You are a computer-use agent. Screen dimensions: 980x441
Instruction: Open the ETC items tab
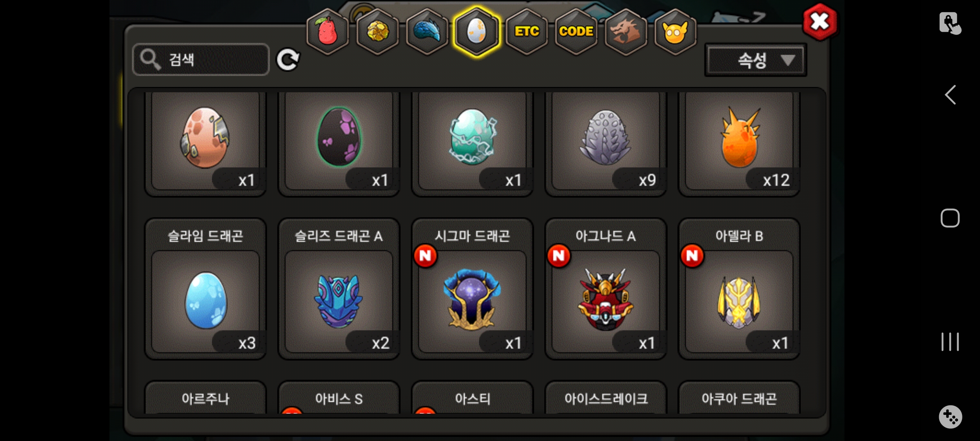pyautogui.click(x=527, y=31)
